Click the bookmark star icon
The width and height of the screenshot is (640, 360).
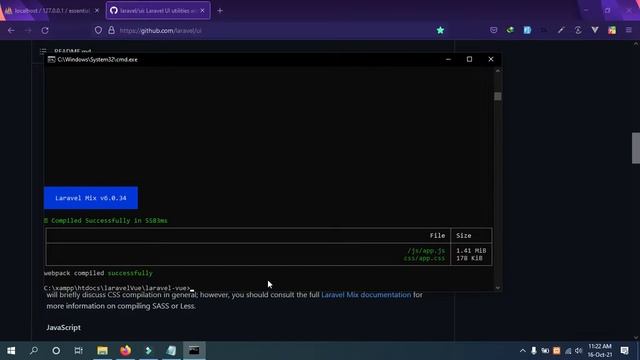click(x=440, y=30)
